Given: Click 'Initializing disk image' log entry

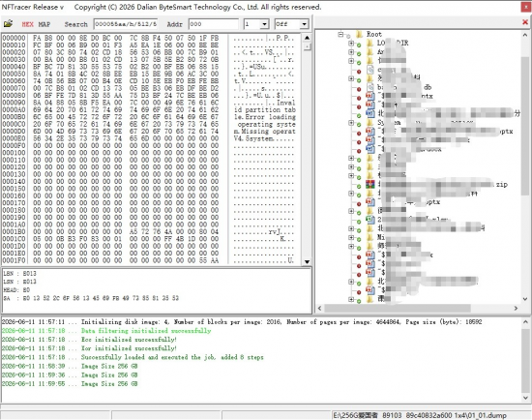Looking at the screenshot, I should tap(242, 322).
